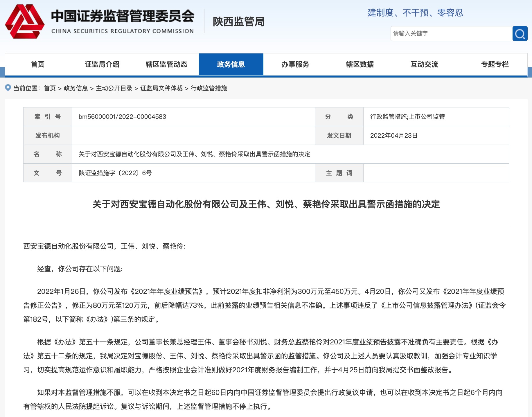Viewport: 532px width, 417px height.
Task: Go to 政务信息 in the breadcrumb
Action: pyautogui.click(x=76, y=88)
